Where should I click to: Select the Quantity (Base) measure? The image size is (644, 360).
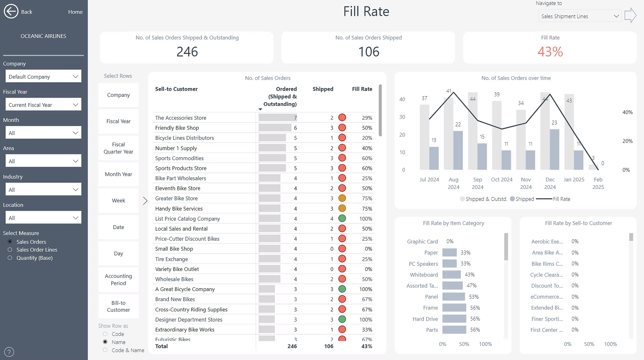(10, 258)
